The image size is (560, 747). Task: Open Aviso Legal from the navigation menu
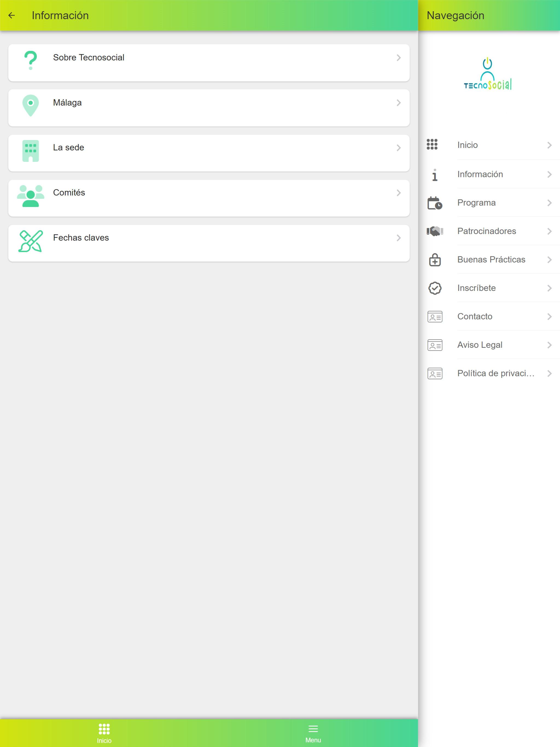tap(489, 345)
